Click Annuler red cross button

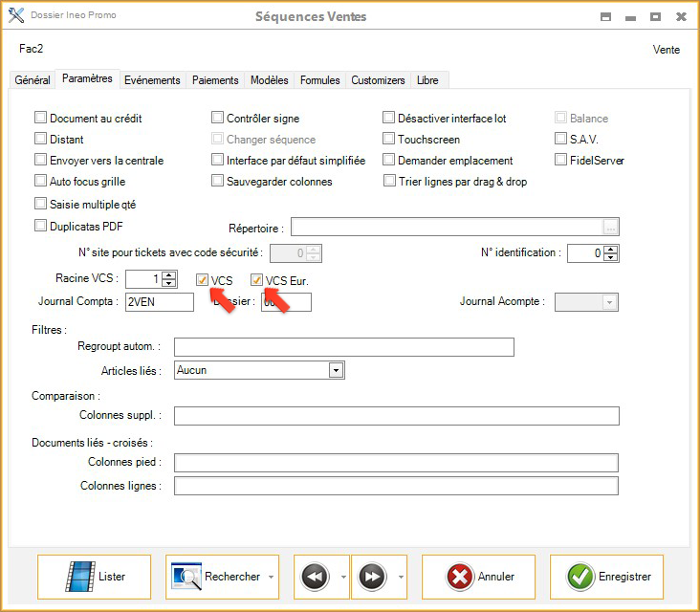481,577
